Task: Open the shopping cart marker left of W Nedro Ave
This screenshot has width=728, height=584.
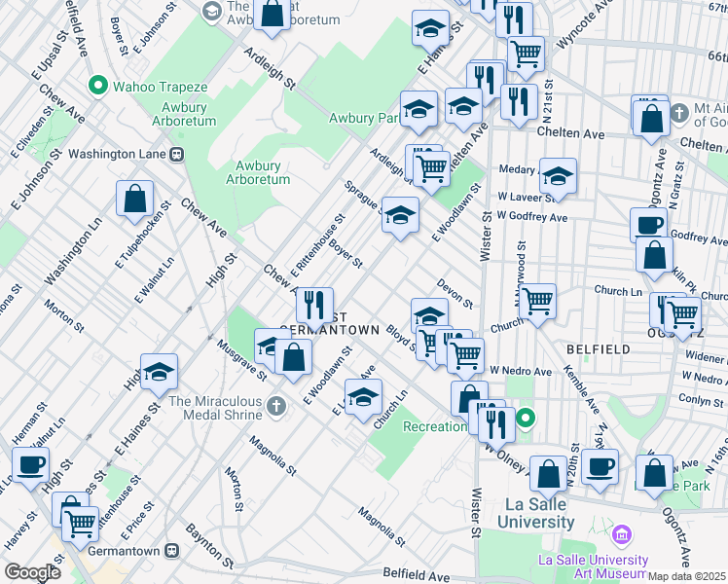Action: pos(465,357)
